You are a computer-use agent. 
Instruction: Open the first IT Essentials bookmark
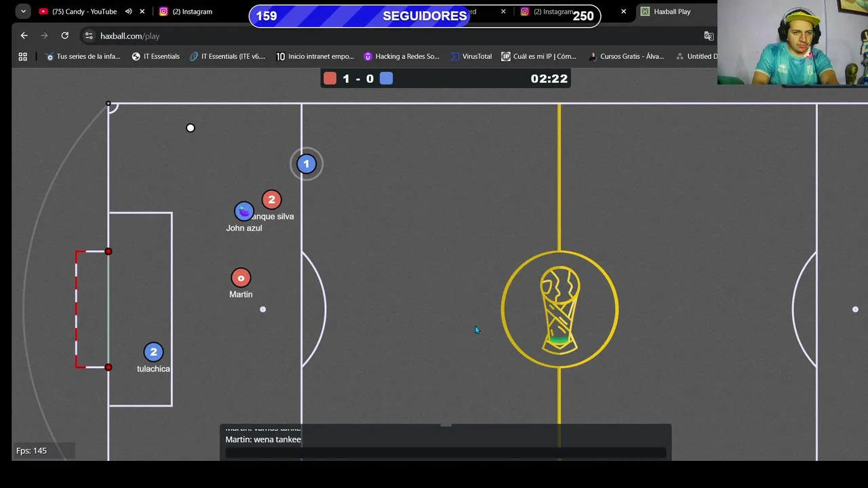156,56
